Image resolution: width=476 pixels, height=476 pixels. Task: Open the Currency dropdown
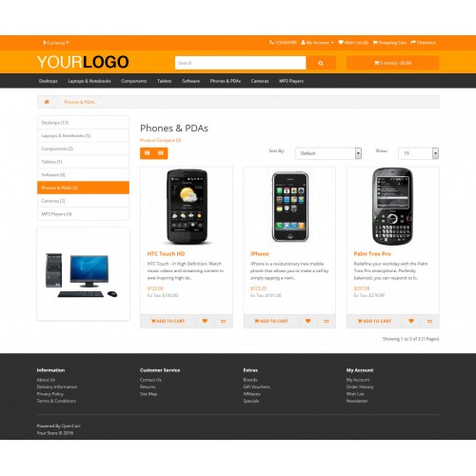pos(56,43)
